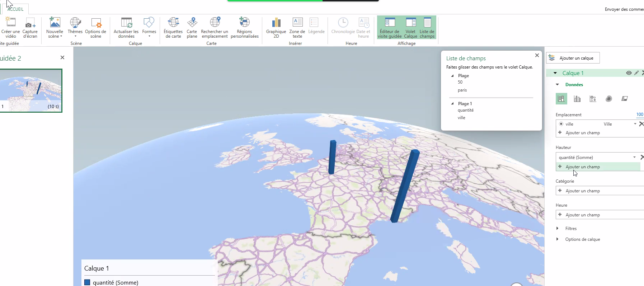The width and height of the screenshot is (644, 286).
Task: Toggle Éditeur de visite guidée pane
Action: [x=390, y=28]
